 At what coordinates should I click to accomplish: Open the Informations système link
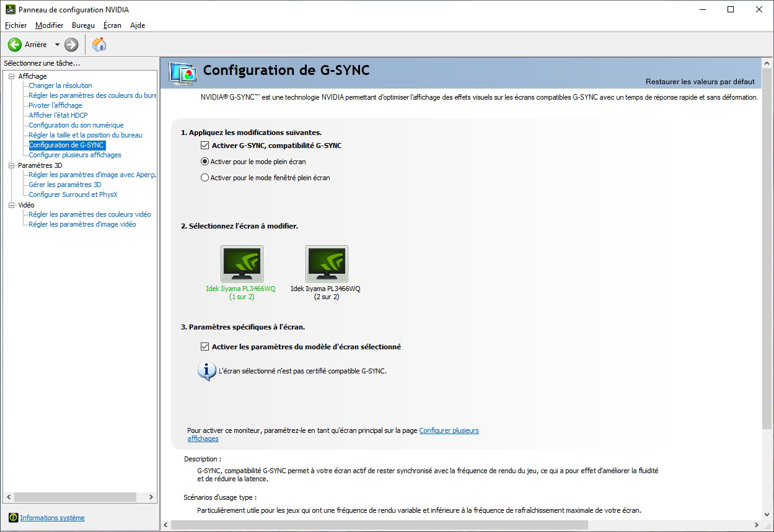53,518
